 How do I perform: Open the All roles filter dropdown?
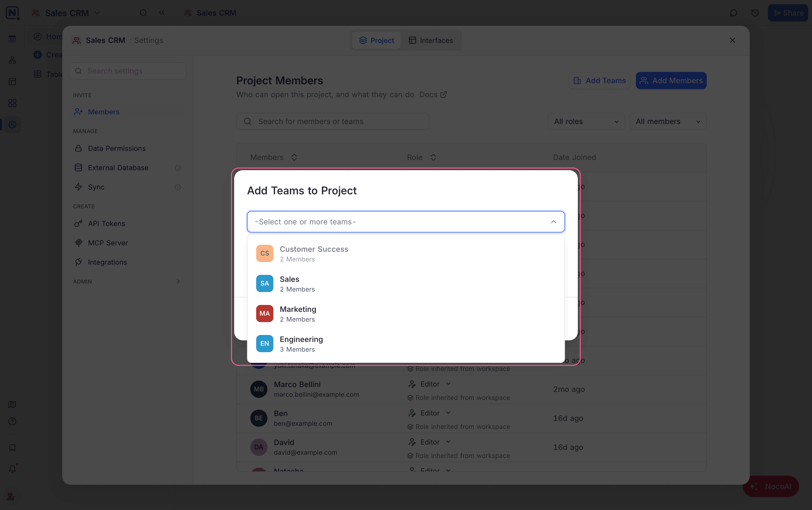(586, 121)
